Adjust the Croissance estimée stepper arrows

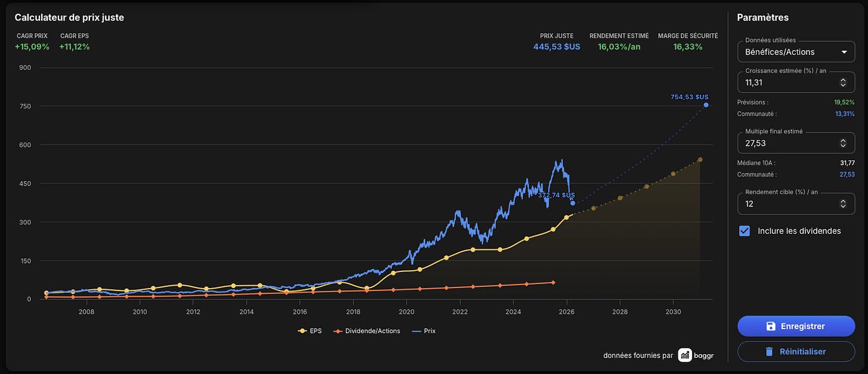click(843, 82)
